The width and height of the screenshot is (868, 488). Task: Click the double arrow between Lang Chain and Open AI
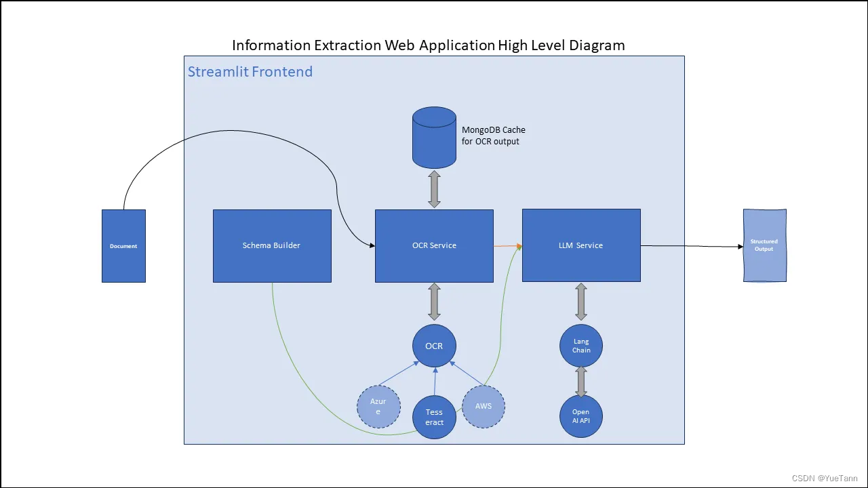581,382
